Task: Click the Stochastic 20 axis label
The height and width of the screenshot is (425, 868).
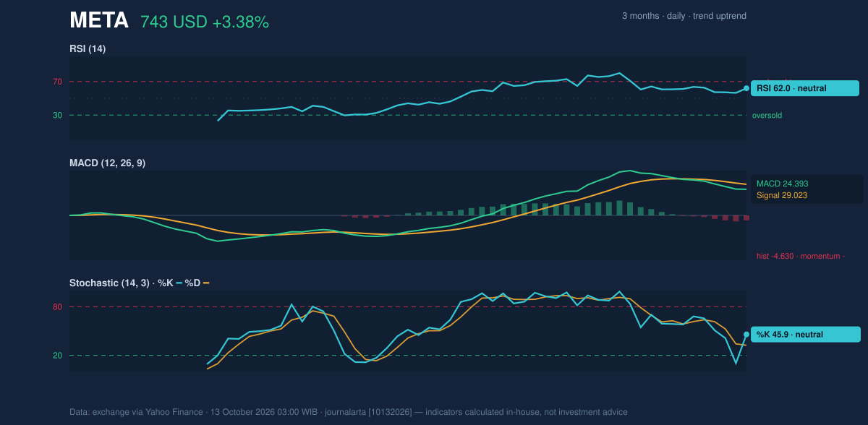Action: click(57, 355)
